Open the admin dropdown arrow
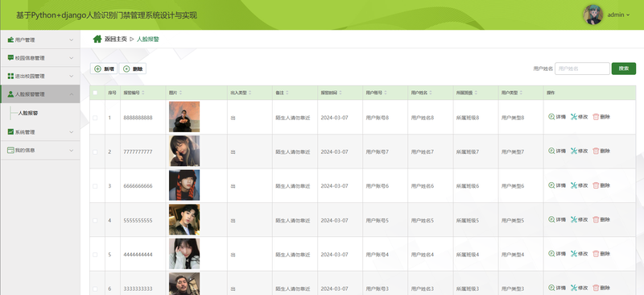This screenshot has height=295, width=644. [x=628, y=15]
